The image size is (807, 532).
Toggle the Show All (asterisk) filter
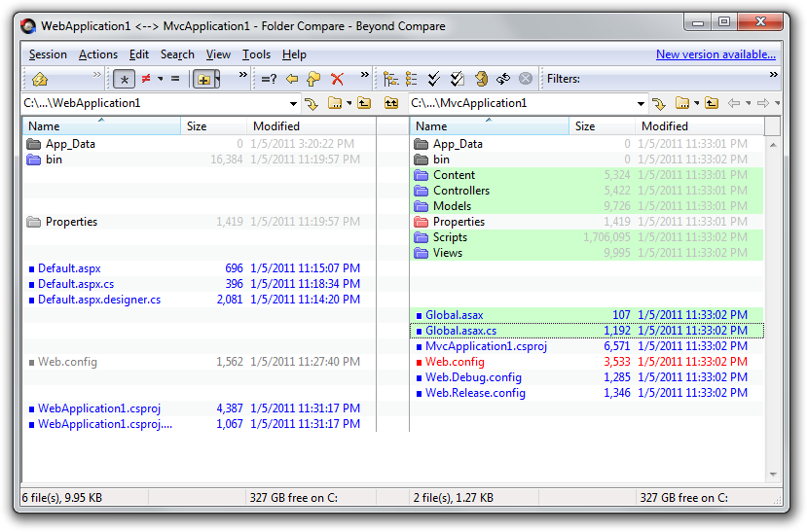124,79
